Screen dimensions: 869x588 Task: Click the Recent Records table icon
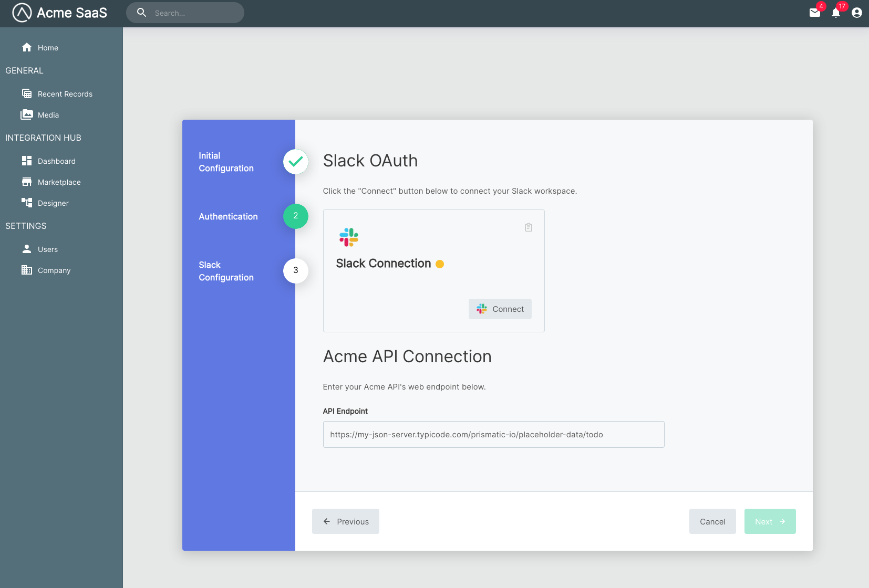(27, 93)
